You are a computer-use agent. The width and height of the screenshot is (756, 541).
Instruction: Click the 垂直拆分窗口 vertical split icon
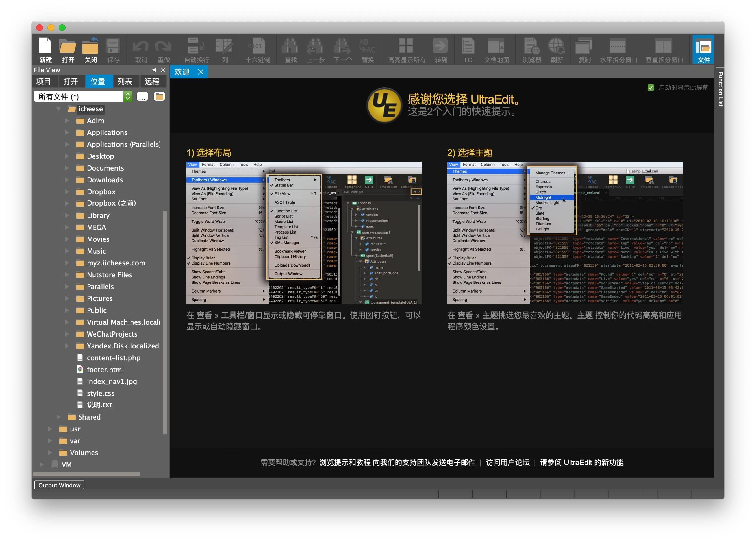coord(664,46)
